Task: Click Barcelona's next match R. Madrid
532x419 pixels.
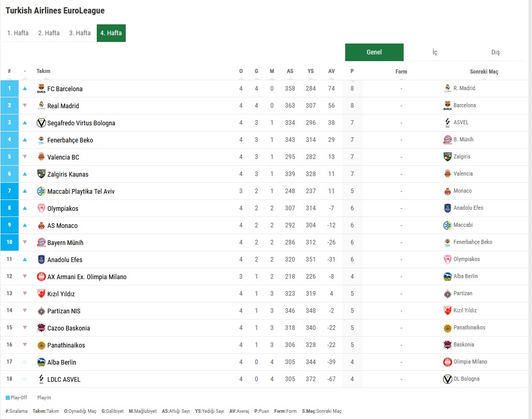Action: (464, 88)
